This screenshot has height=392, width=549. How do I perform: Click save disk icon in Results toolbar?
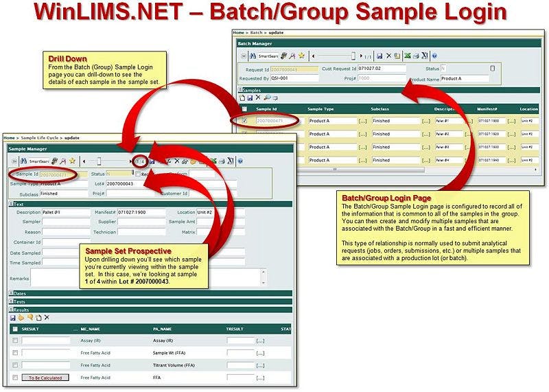pos(12,318)
